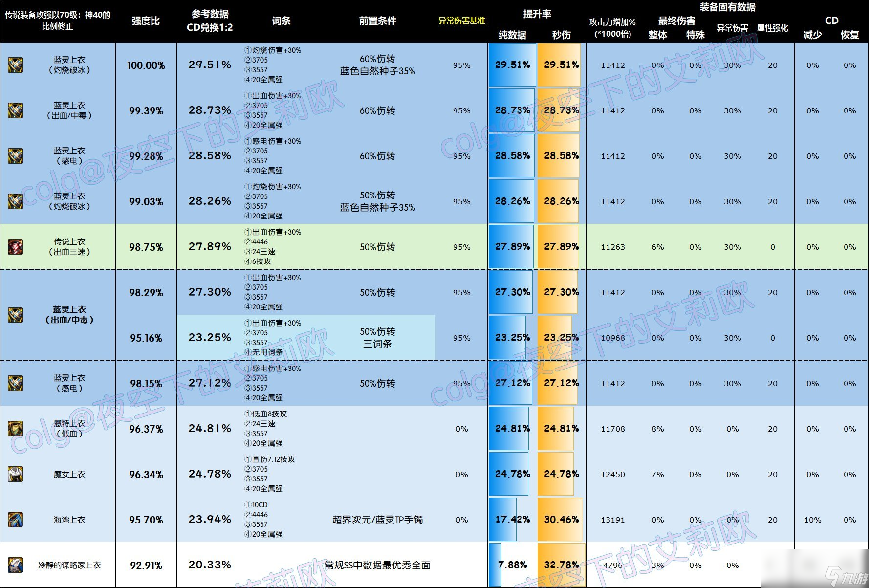The width and height of the screenshot is (869, 588).
Task: Click the 纯数据 sub-header
Action: pos(512,35)
